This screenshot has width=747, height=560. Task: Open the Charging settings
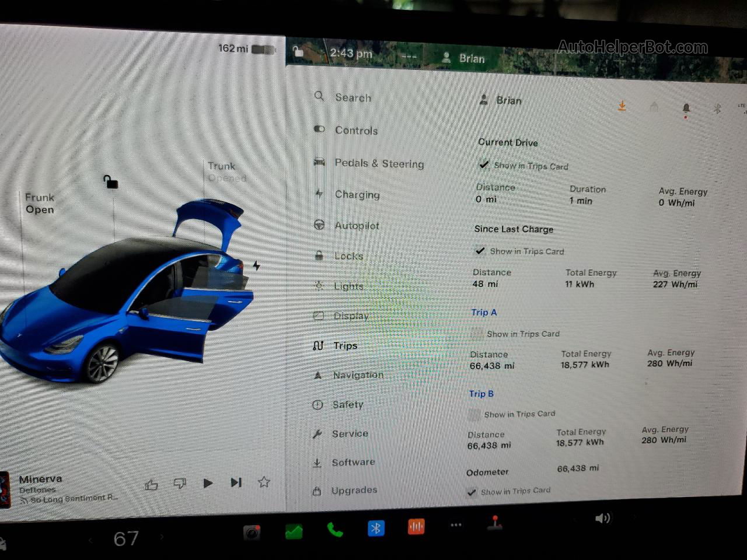[x=347, y=194]
